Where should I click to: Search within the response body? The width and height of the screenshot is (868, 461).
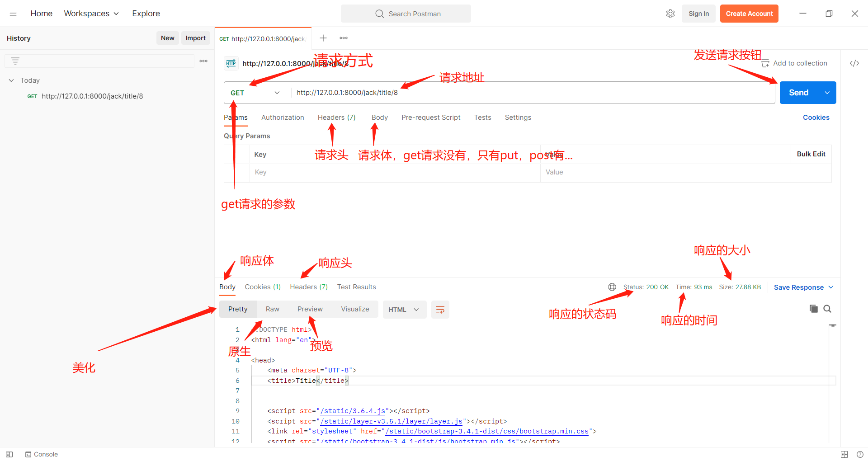[827, 309]
